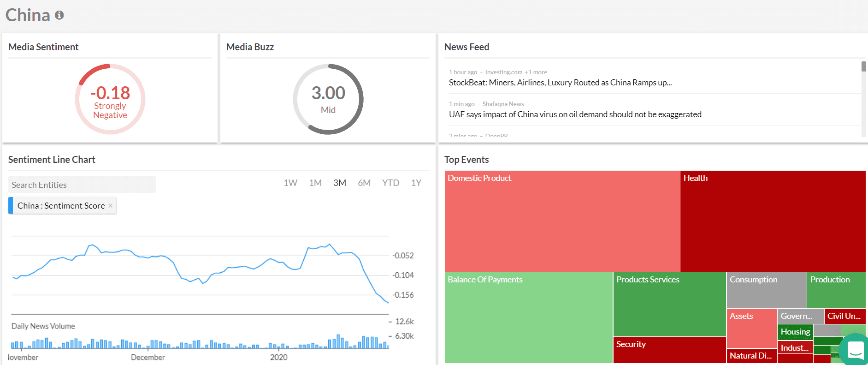The width and height of the screenshot is (868, 365).
Task: Open UAE China virus oil demand article
Action: [x=575, y=114]
